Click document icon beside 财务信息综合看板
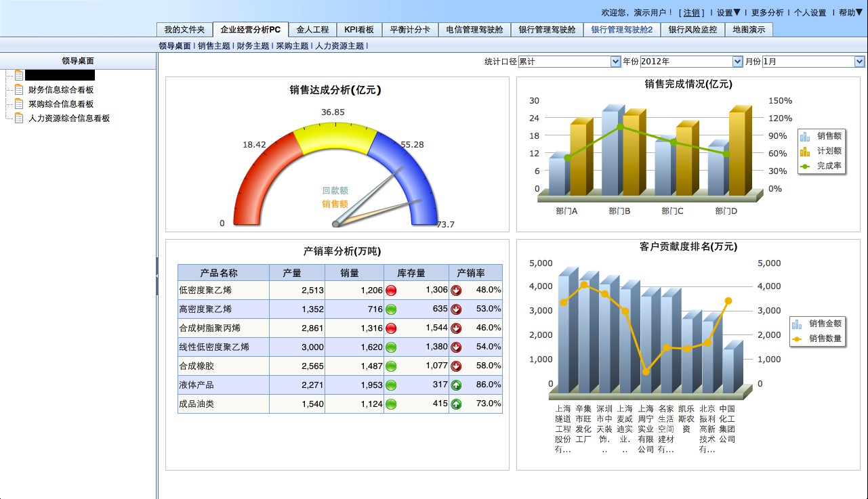The height and width of the screenshot is (499, 868). 19,89
